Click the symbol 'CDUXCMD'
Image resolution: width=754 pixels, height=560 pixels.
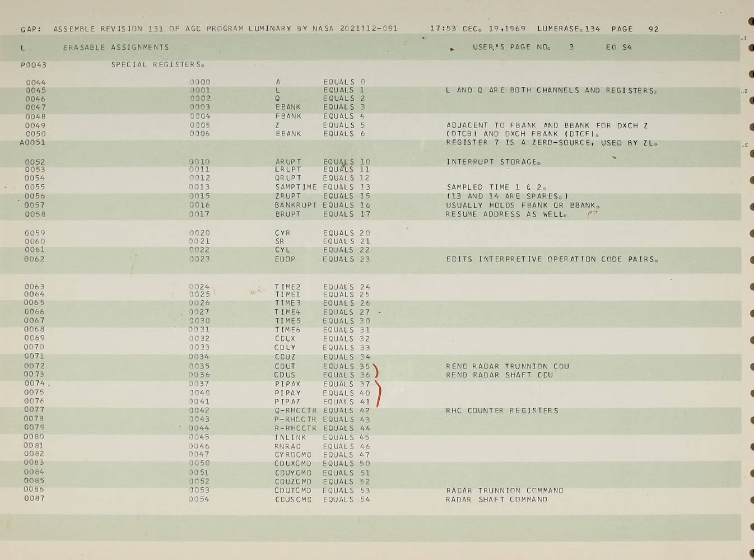pyautogui.click(x=293, y=464)
